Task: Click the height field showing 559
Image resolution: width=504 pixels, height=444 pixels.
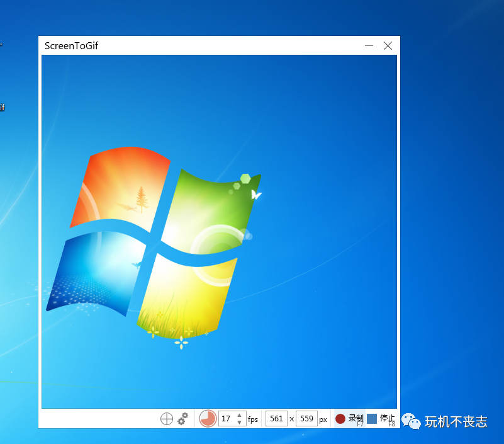Action: 306,419
